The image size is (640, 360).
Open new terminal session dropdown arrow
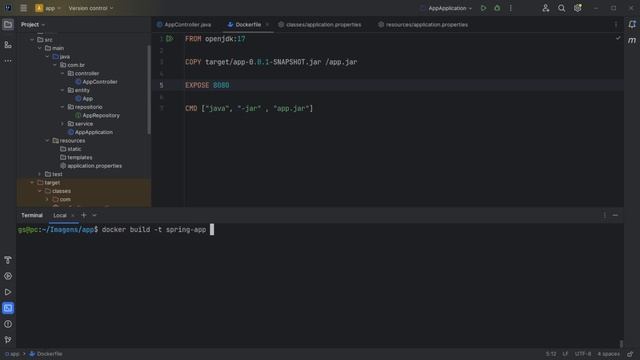(94, 215)
